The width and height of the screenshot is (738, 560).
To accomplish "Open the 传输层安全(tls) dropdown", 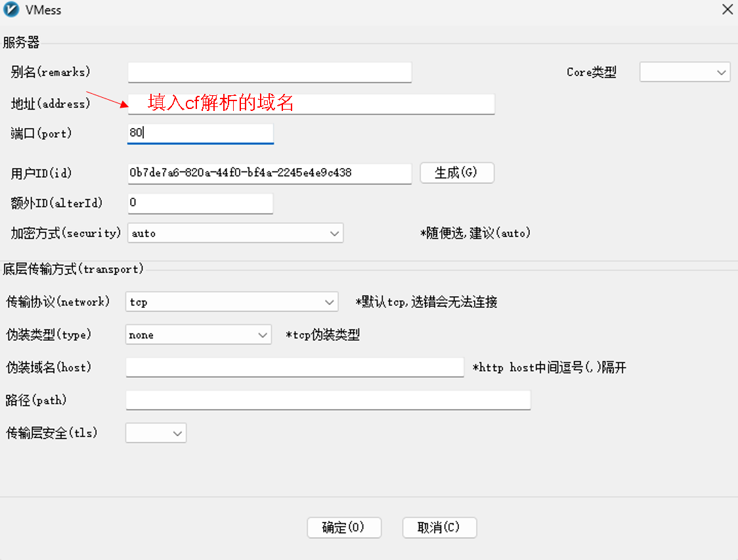I will [176, 433].
